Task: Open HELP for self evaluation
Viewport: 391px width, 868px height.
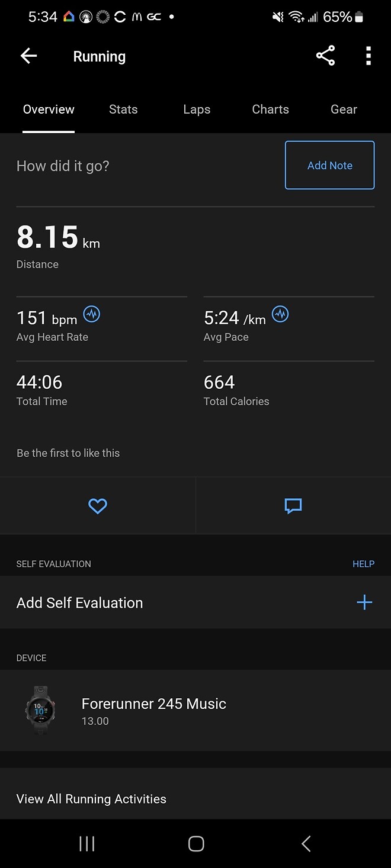Action: pos(363,564)
